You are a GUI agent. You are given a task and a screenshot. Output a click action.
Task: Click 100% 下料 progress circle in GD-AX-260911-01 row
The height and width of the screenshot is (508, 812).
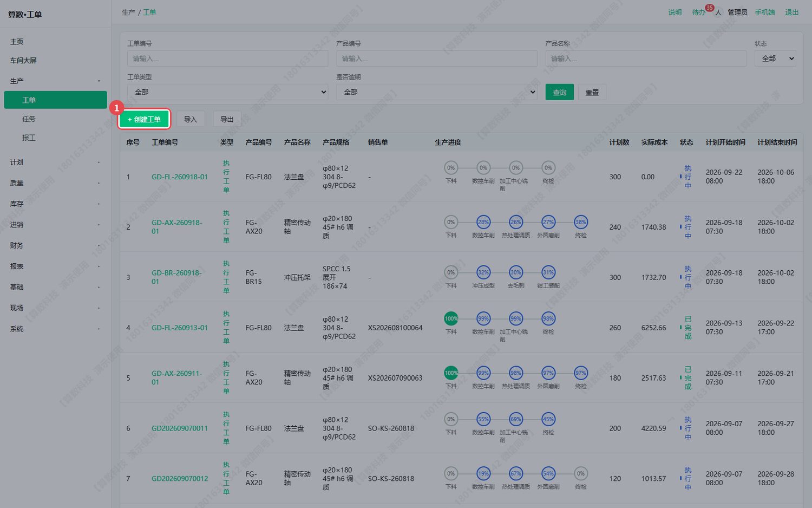(451, 373)
